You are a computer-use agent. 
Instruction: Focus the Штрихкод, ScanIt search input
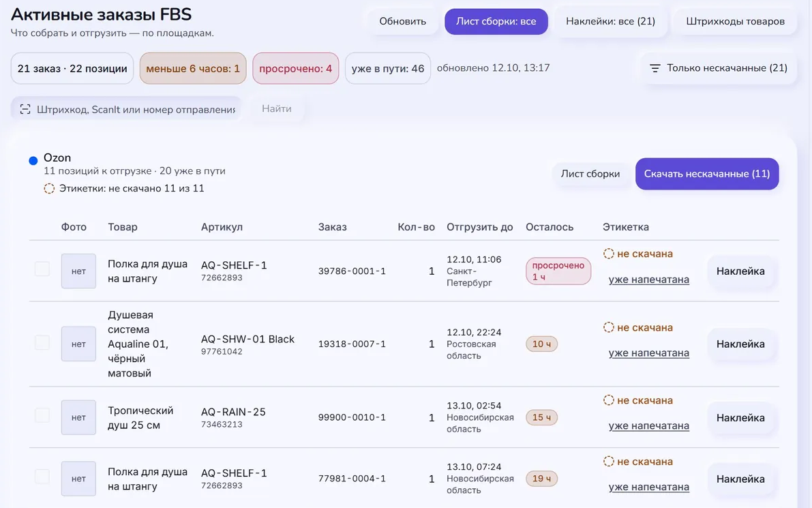[126, 109]
